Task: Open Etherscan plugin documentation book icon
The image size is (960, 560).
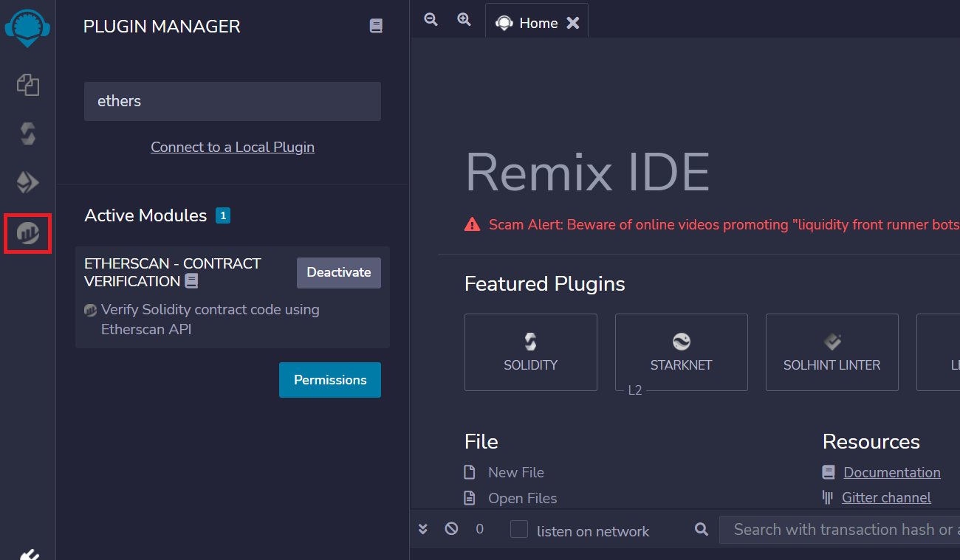Action: (191, 281)
